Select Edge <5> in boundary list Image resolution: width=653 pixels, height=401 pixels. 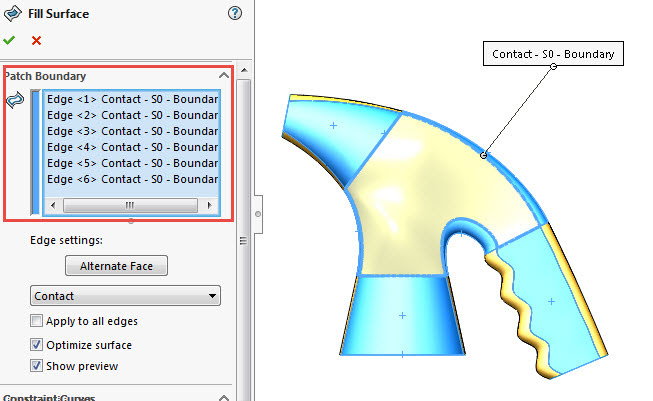132,163
